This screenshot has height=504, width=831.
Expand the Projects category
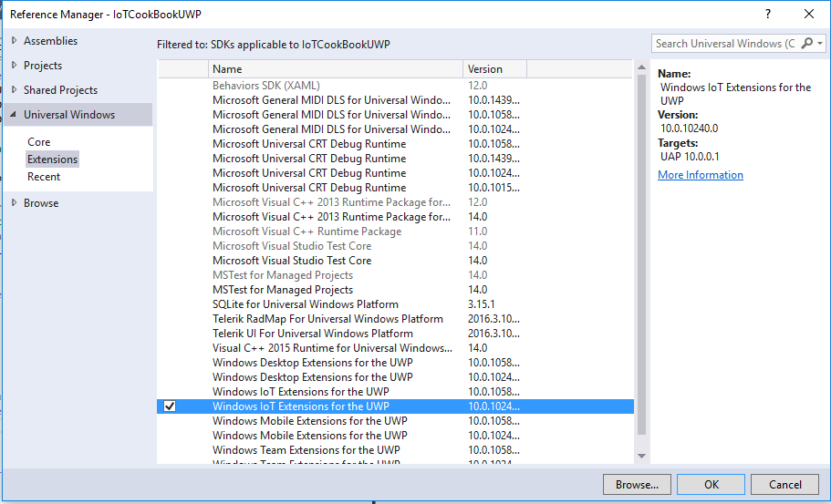click(x=14, y=66)
